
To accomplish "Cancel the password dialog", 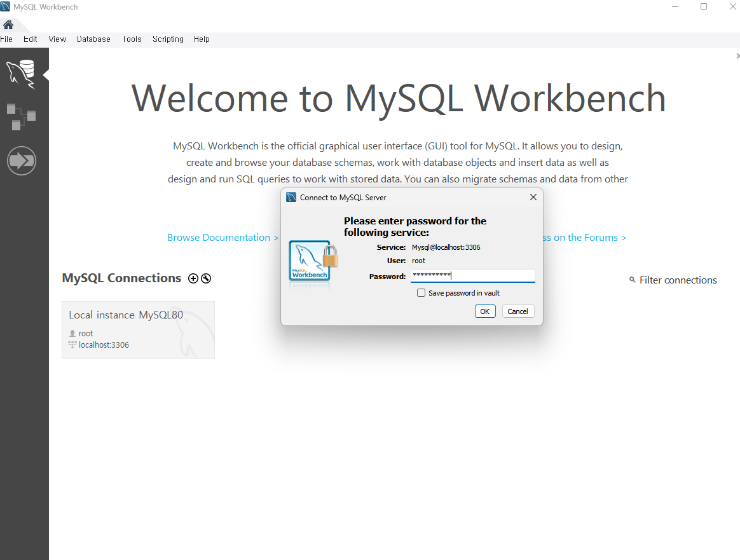I will (x=517, y=311).
